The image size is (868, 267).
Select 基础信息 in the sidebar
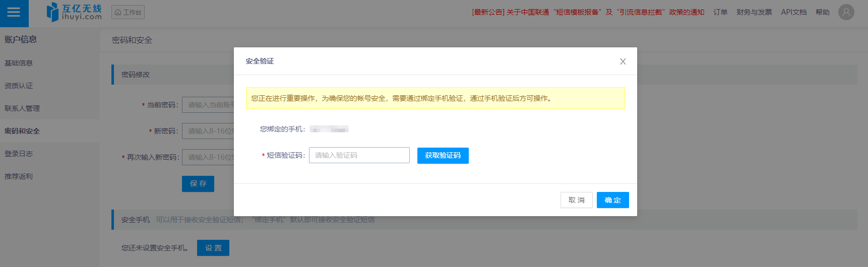(19, 63)
